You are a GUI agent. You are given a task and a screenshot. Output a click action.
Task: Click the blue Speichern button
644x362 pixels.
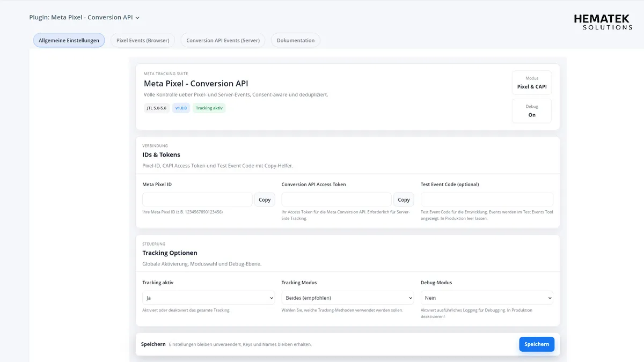coord(537,344)
